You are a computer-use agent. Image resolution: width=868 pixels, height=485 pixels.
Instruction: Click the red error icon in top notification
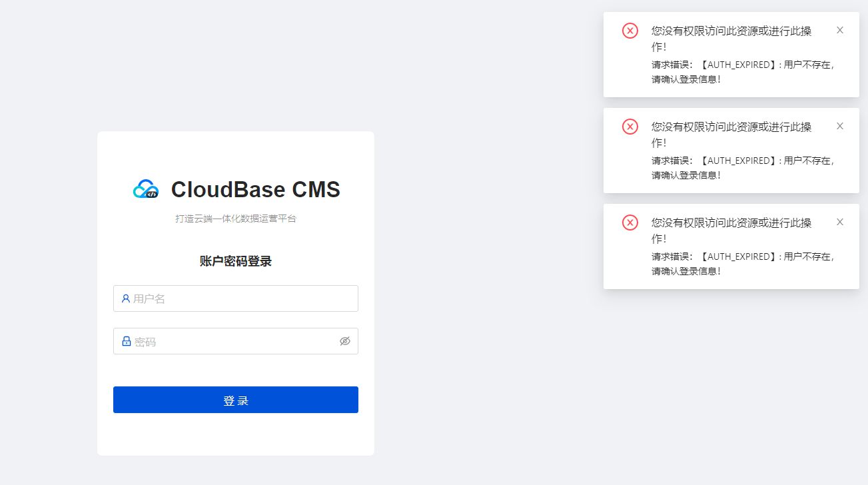630,31
